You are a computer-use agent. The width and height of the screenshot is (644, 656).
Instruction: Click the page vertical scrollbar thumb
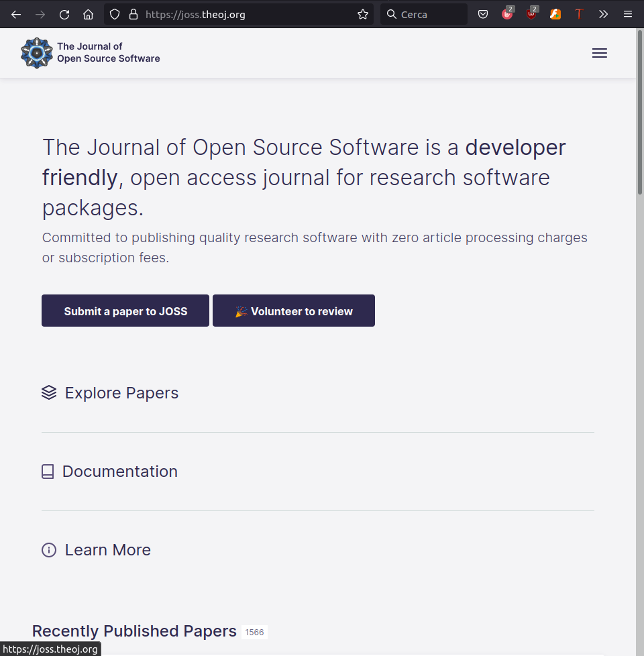click(x=640, y=112)
